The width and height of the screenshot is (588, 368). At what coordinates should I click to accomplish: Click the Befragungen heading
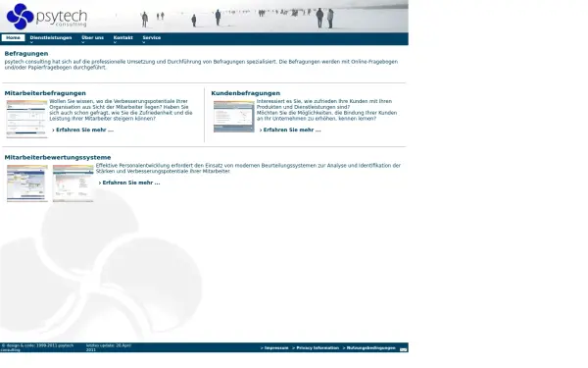(x=26, y=54)
